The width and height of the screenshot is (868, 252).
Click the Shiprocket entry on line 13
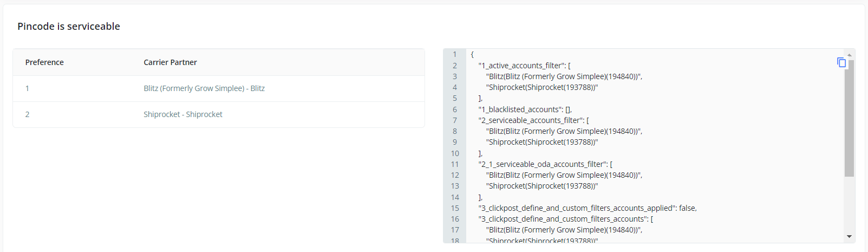point(541,186)
